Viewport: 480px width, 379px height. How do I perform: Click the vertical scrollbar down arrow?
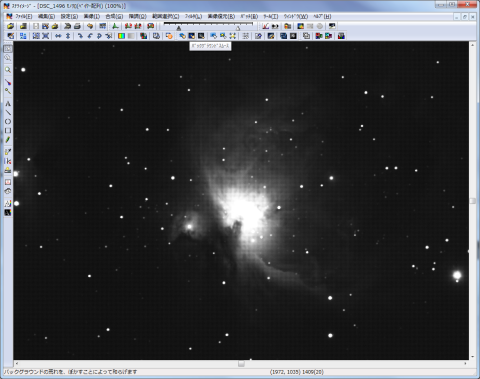pyautogui.click(x=473, y=357)
